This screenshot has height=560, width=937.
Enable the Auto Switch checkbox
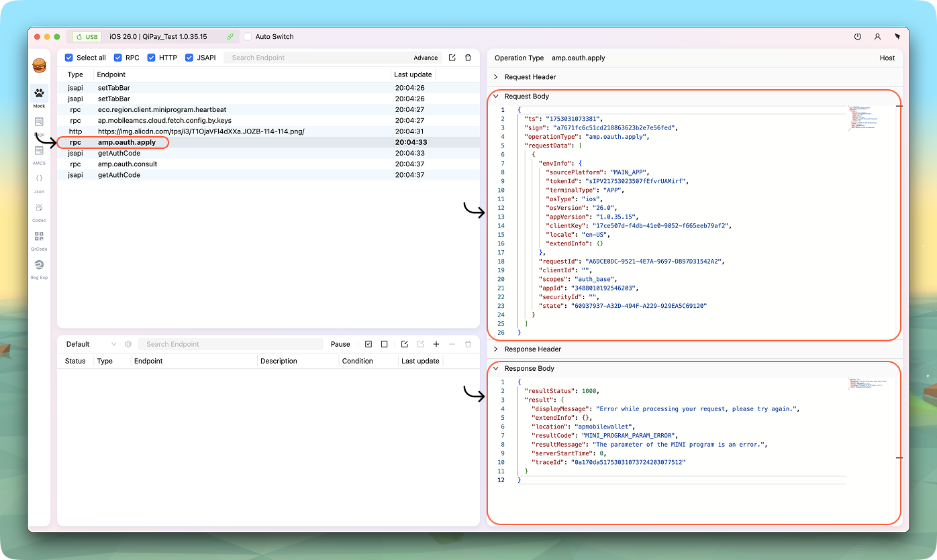(248, 37)
